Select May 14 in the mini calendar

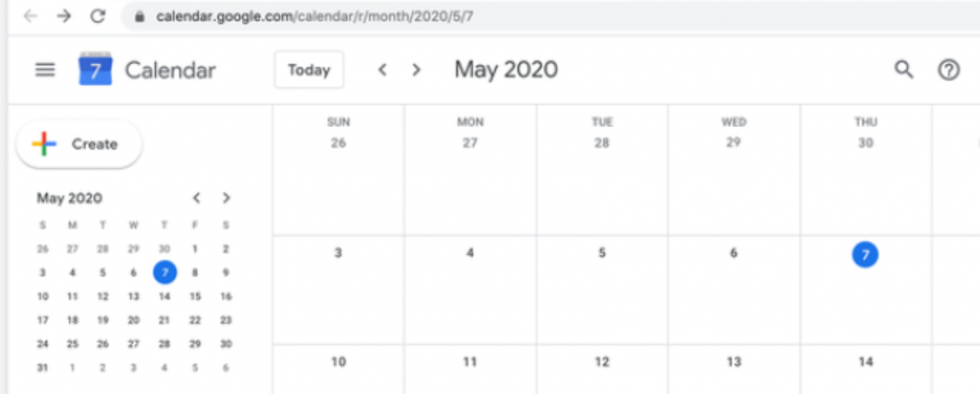(165, 296)
